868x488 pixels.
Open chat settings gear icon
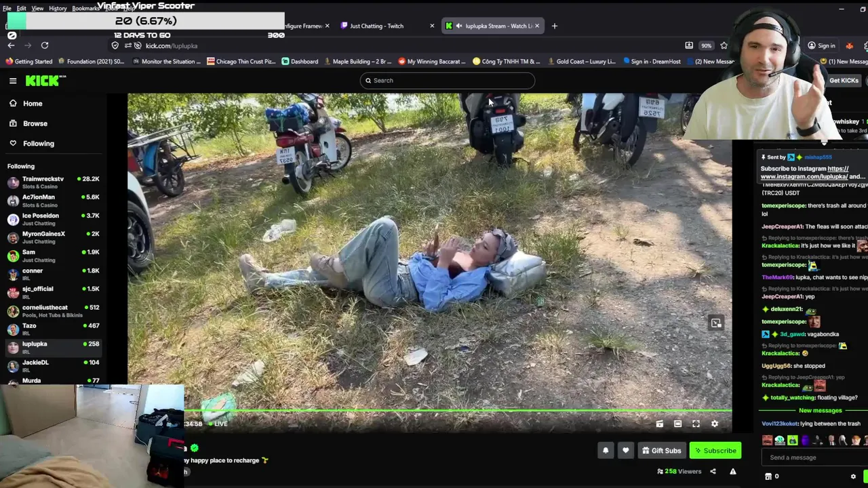click(x=853, y=476)
